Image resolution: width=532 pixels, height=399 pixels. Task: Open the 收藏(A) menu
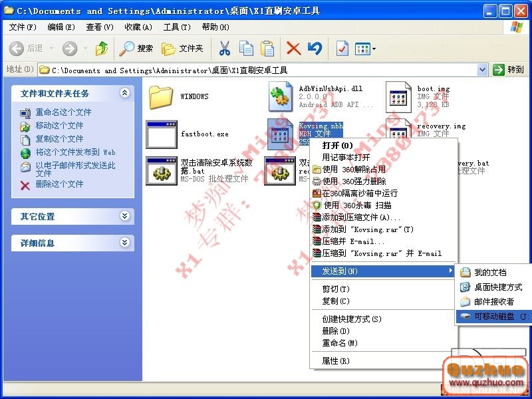coord(138,27)
